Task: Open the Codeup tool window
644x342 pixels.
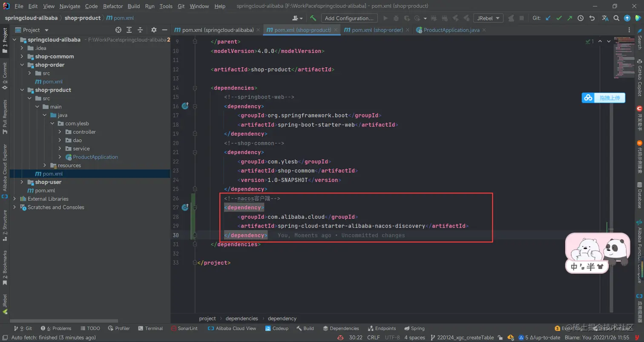Action: click(277, 328)
